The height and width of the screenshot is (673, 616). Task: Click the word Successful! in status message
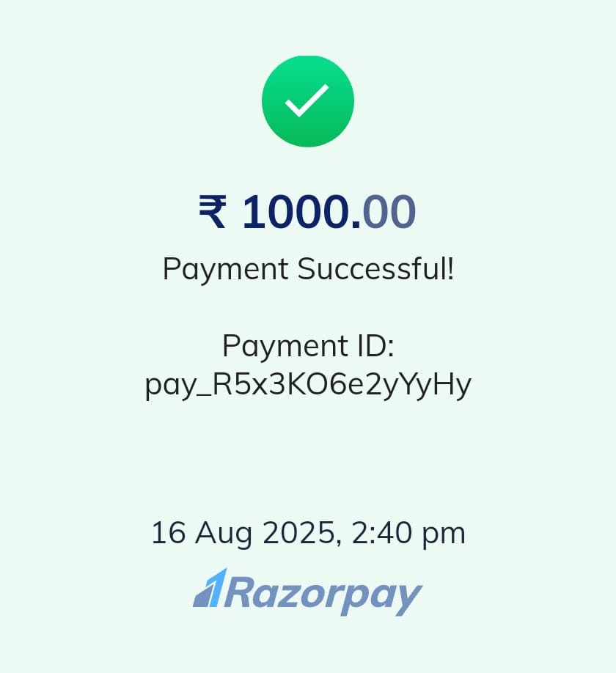[x=375, y=268]
